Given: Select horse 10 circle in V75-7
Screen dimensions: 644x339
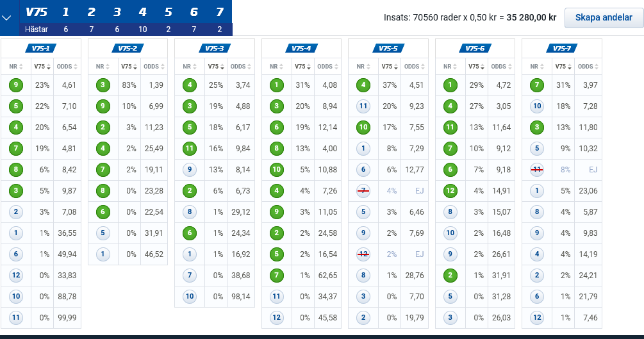Looking at the screenshot, I should coord(537,106).
